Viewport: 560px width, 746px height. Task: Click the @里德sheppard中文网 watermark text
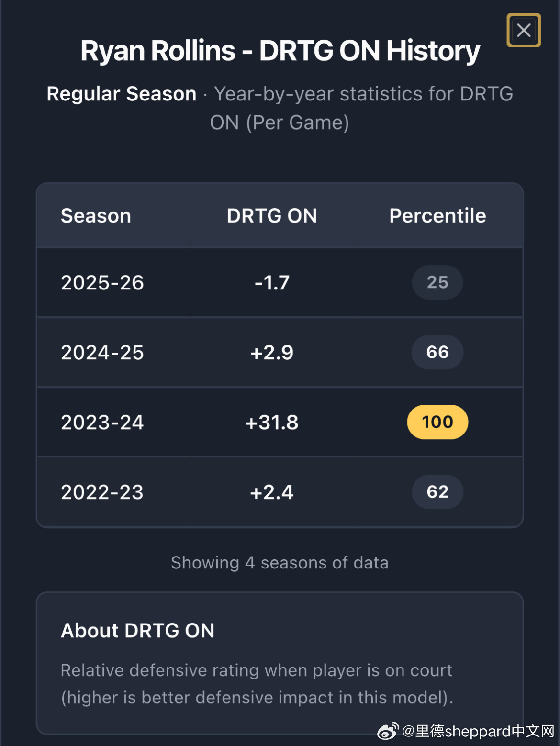tap(479, 731)
